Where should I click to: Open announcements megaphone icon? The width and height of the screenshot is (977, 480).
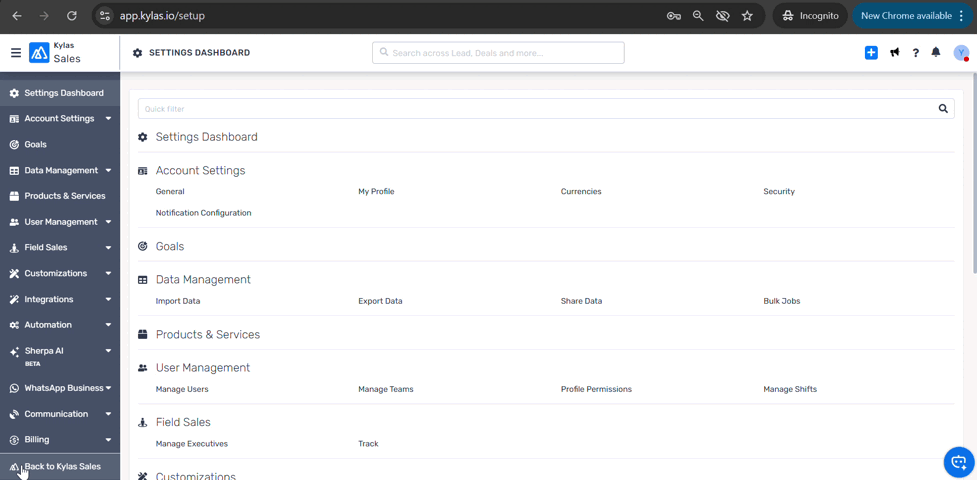tap(895, 53)
